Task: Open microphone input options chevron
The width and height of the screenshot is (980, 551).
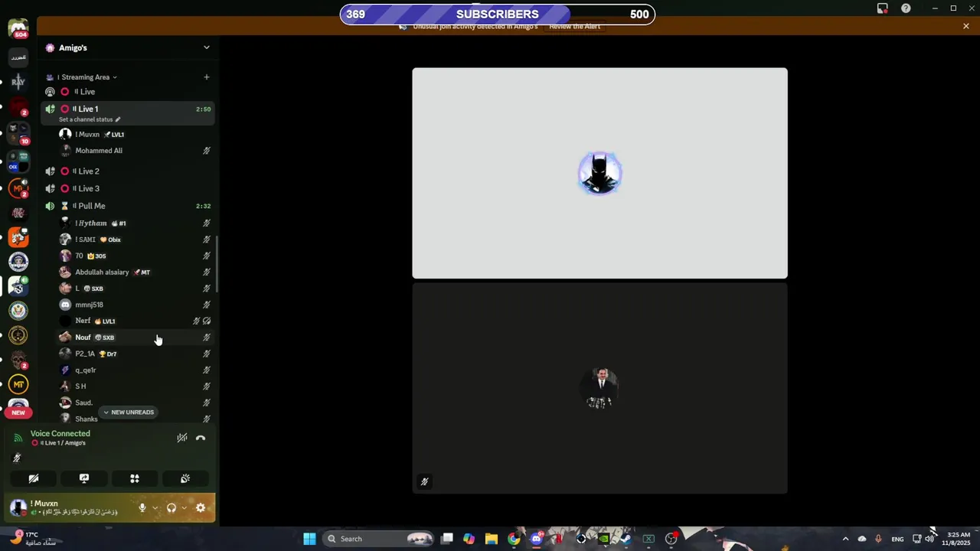Action: [x=155, y=508]
